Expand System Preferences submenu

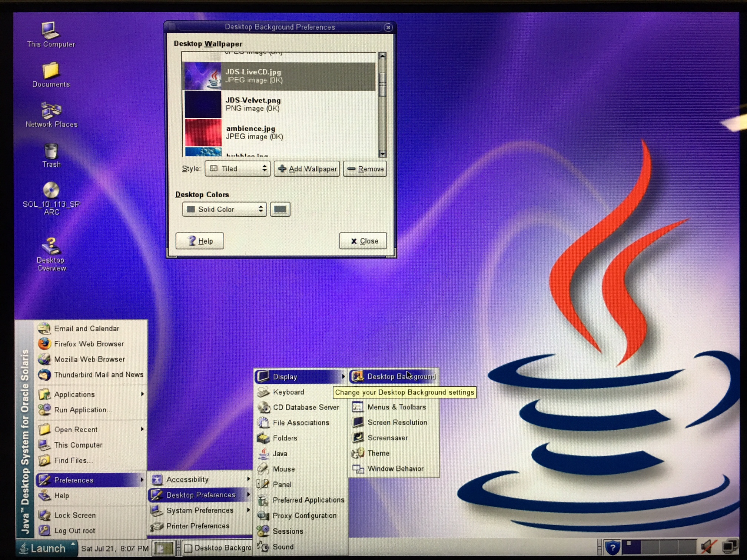click(200, 510)
